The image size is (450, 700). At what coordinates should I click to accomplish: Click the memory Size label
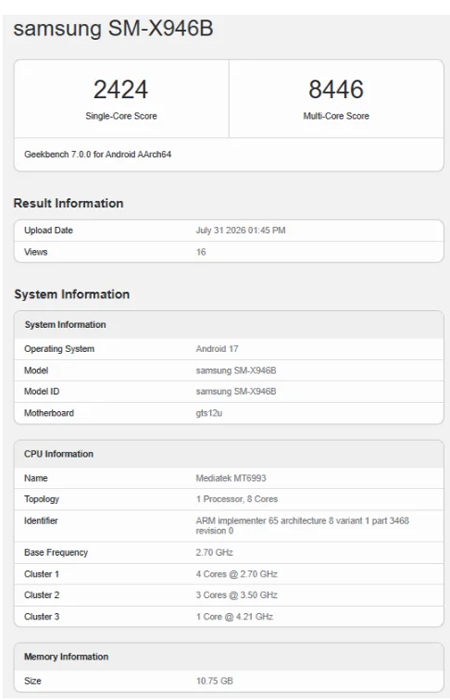(33, 681)
